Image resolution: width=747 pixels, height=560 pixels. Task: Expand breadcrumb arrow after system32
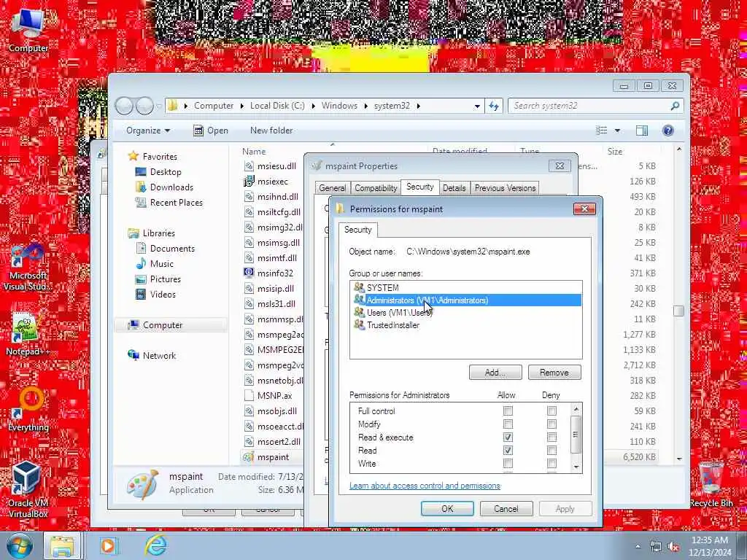(418, 106)
